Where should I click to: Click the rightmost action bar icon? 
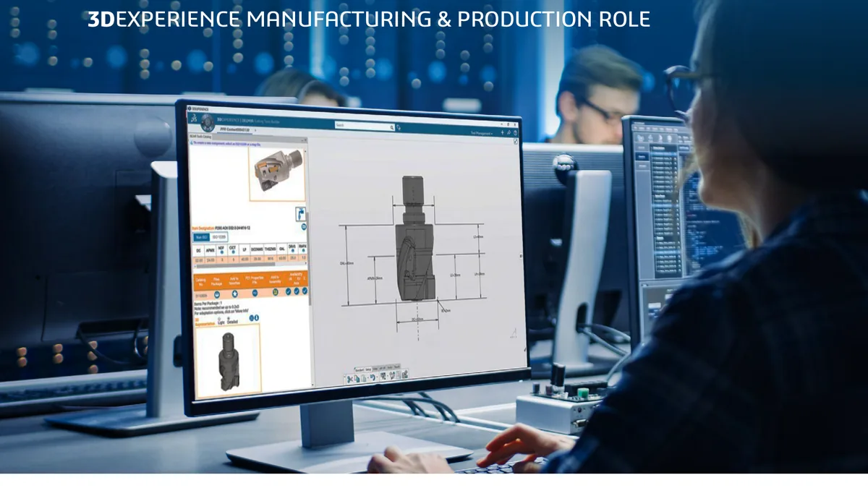point(405,374)
